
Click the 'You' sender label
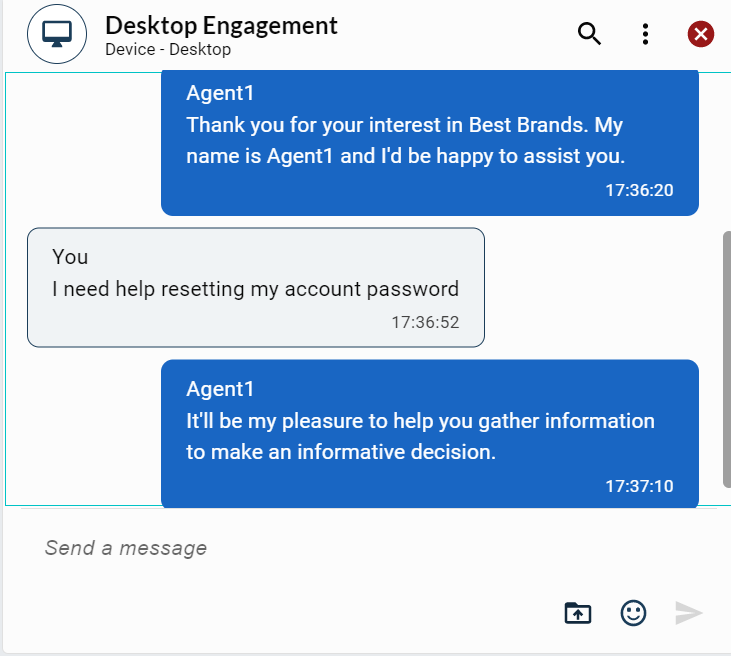(x=70, y=257)
